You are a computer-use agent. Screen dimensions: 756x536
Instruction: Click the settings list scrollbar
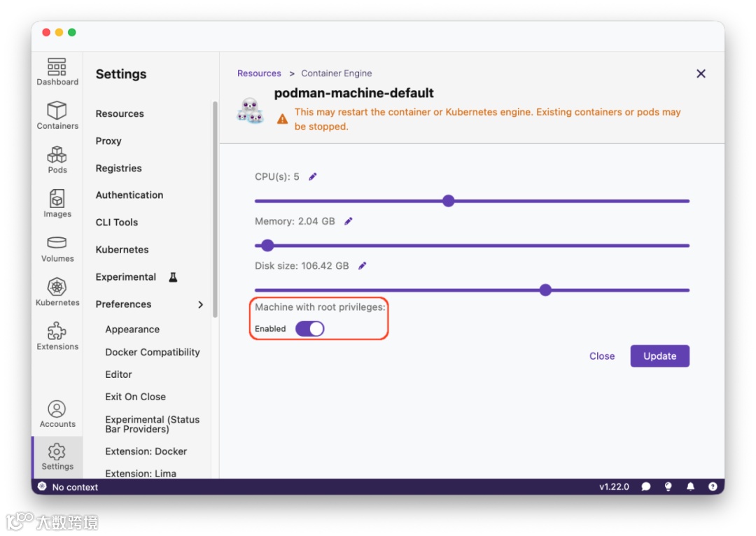[215, 209]
